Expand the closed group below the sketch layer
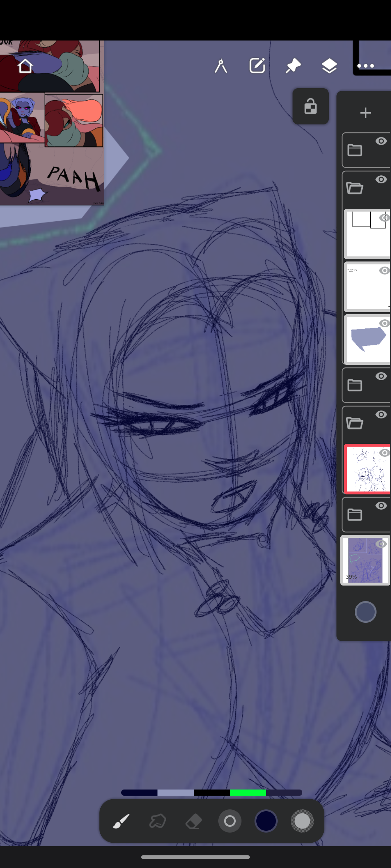The width and height of the screenshot is (391, 868). (355, 515)
